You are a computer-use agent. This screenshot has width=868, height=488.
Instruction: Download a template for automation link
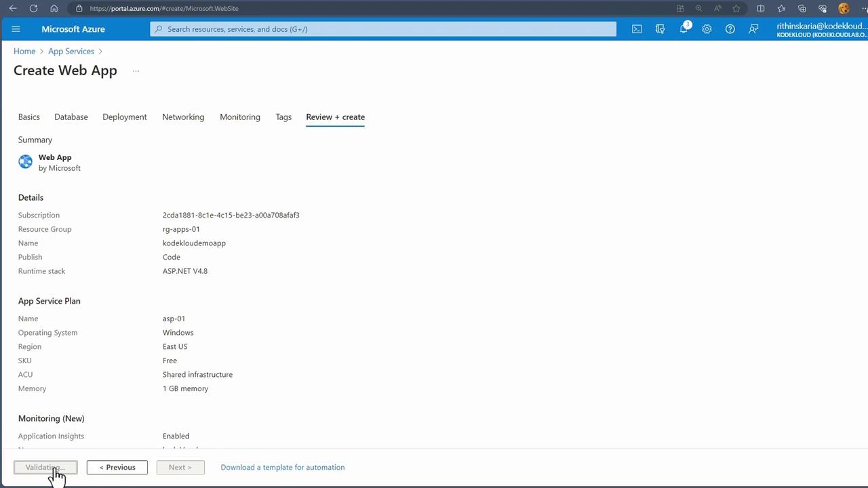283,467
